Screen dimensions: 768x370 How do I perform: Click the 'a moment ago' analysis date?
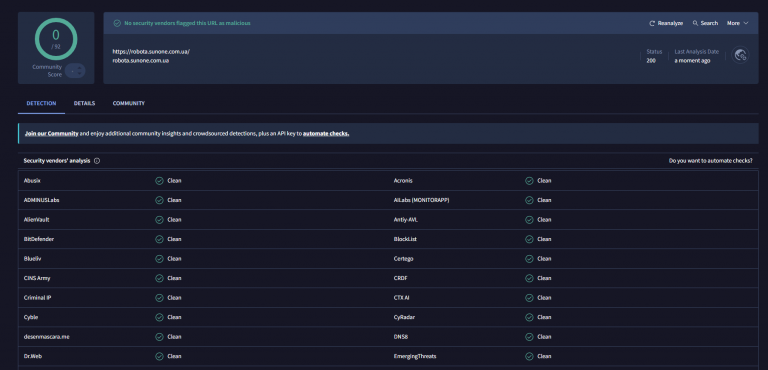(x=692, y=61)
